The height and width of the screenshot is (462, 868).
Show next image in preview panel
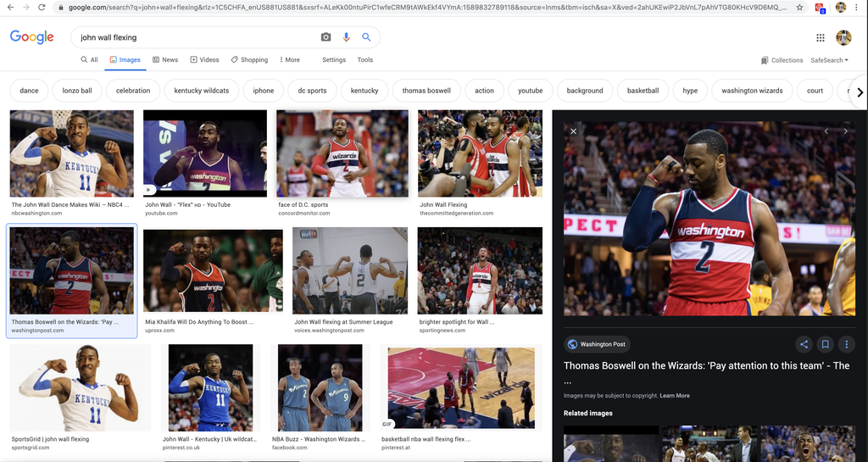coord(845,131)
